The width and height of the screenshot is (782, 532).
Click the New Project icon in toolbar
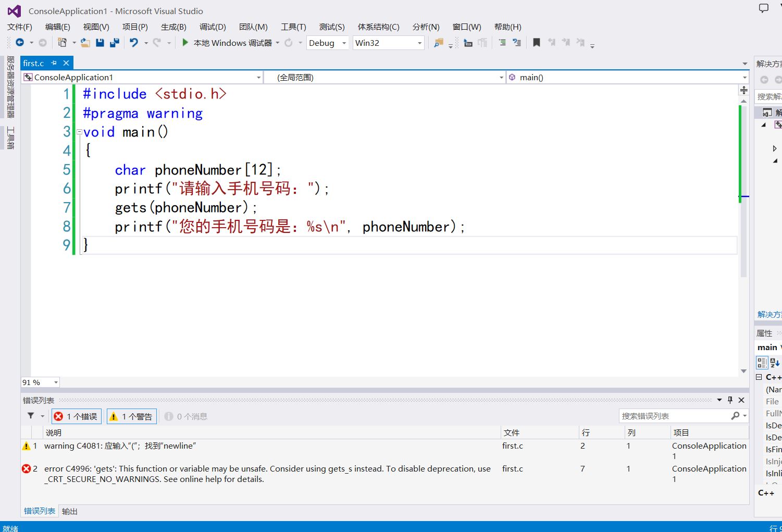coord(62,43)
